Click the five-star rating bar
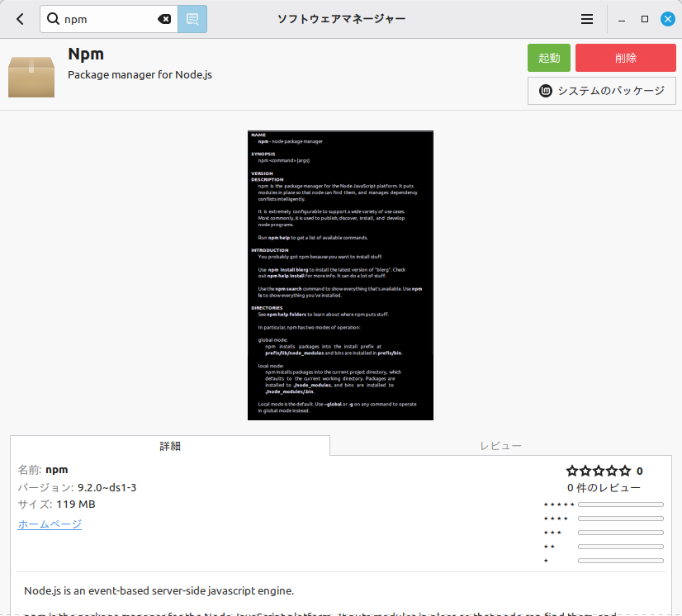The height and width of the screenshot is (616, 682). click(620, 504)
